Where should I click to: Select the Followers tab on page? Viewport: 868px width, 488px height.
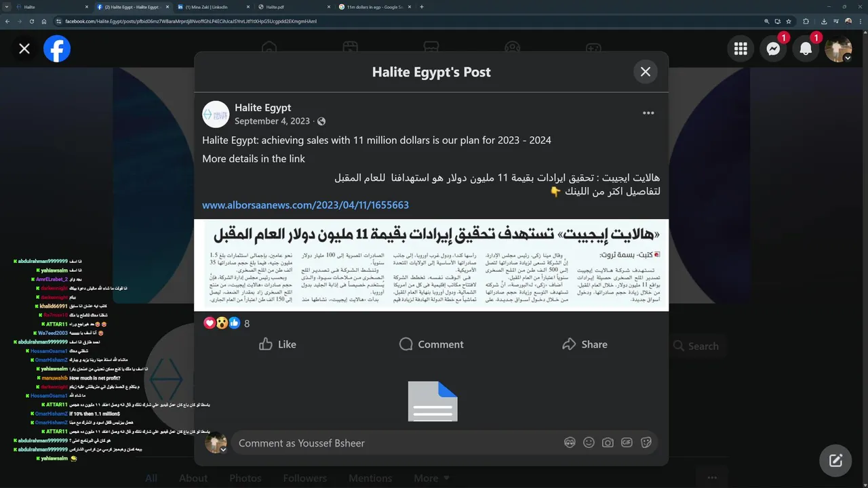[x=304, y=479]
